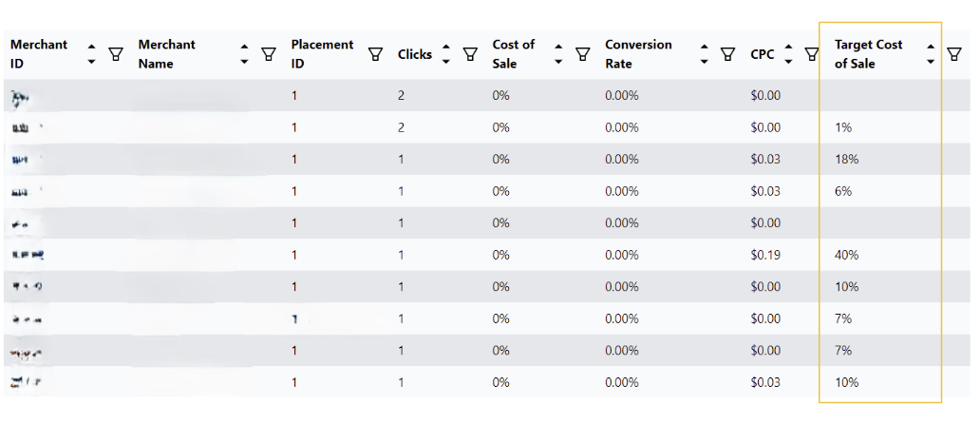Screen dimensions: 980x424
Task: Select the 18% Target Cost of Sale cell
Action: point(846,160)
